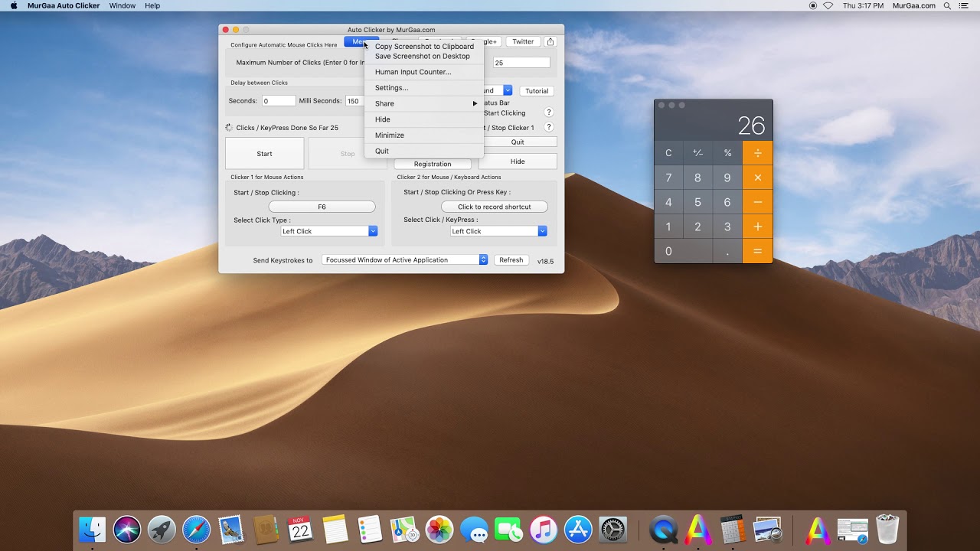This screenshot has height=551, width=980.
Task: Click Calculator plus key
Action: pyautogui.click(x=758, y=227)
